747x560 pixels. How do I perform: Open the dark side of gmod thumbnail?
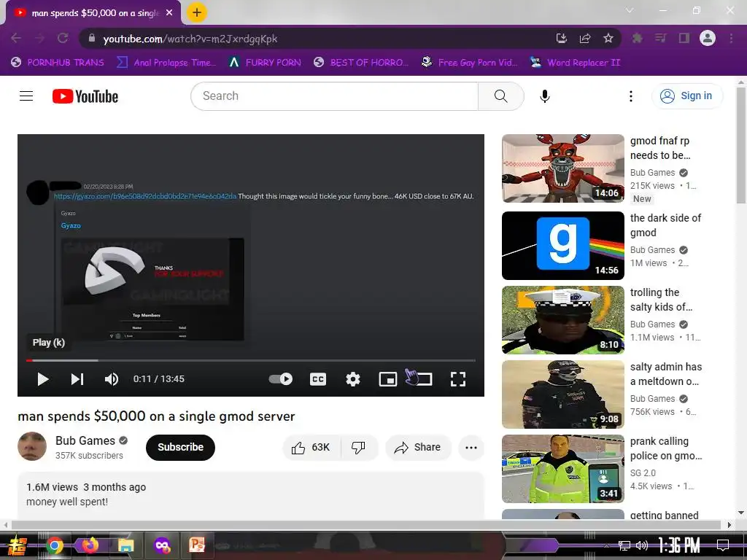tap(563, 246)
